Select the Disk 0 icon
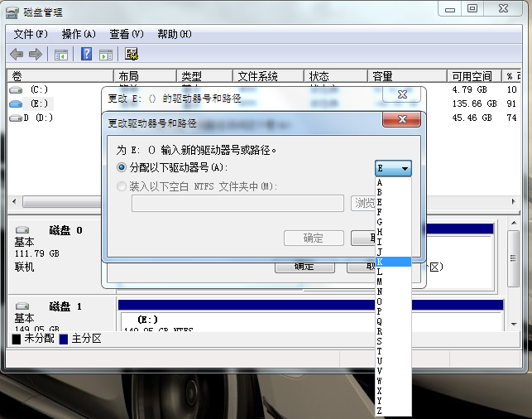This screenshot has height=419, width=532. point(22,230)
